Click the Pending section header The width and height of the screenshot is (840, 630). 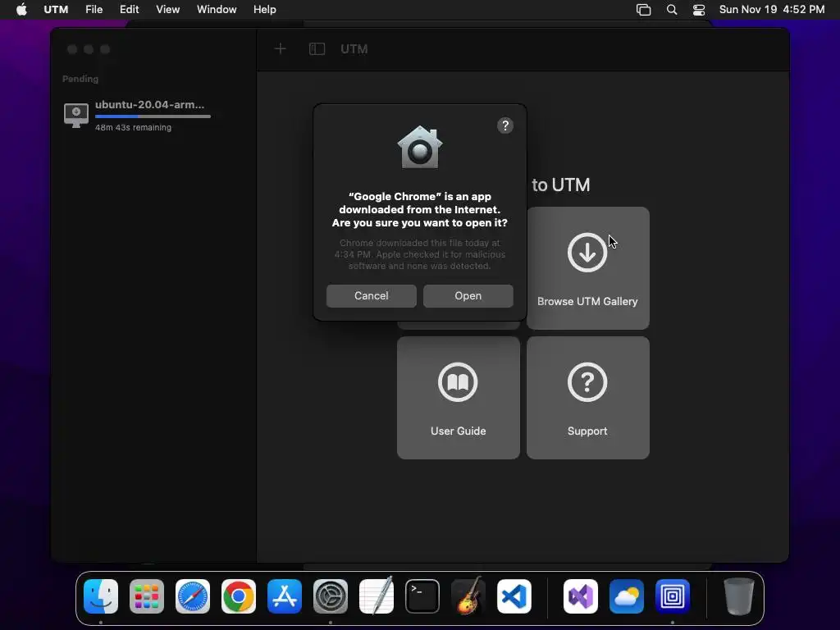tap(80, 79)
